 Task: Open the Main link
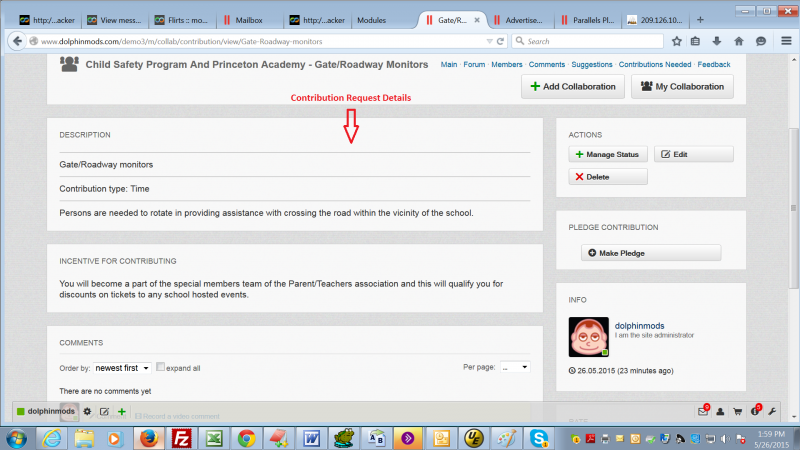click(448, 64)
